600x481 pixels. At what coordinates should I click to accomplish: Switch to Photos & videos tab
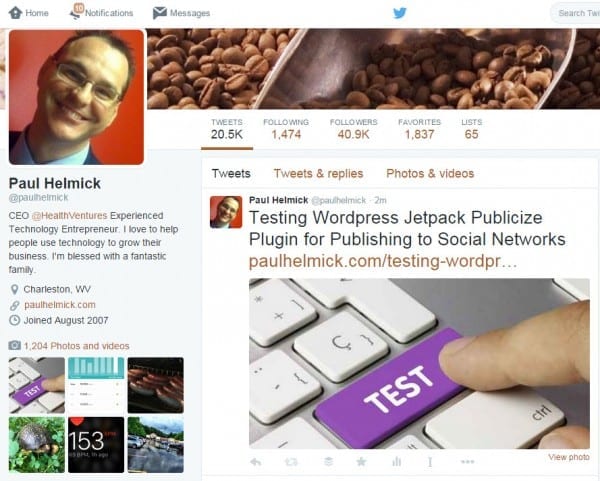click(430, 173)
